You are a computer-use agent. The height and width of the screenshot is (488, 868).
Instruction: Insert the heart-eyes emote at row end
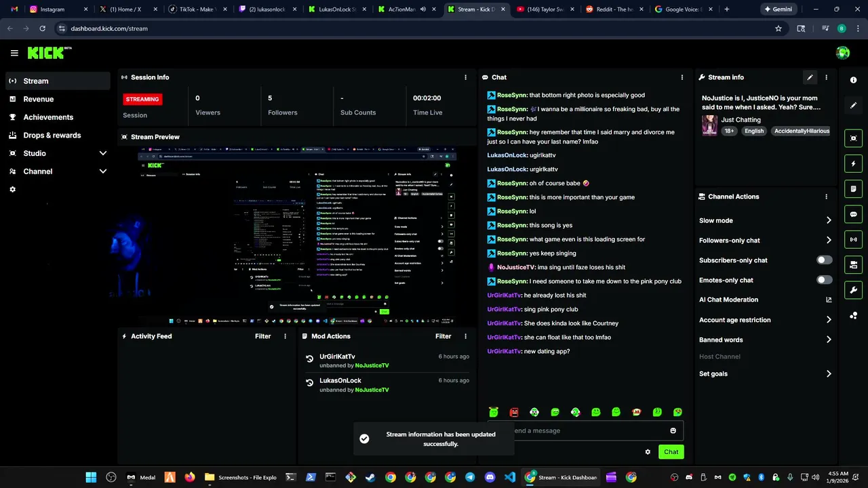[x=677, y=412]
